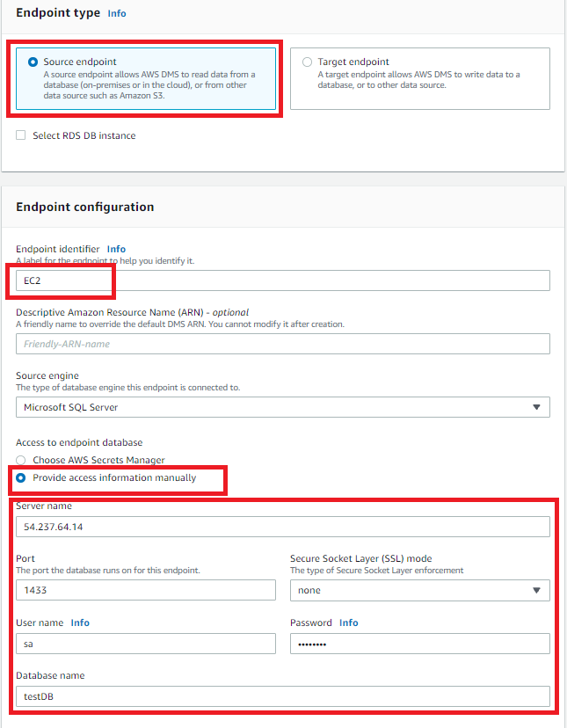This screenshot has width=567, height=728.
Task: Open the Source engine dropdown
Action: pos(282,407)
